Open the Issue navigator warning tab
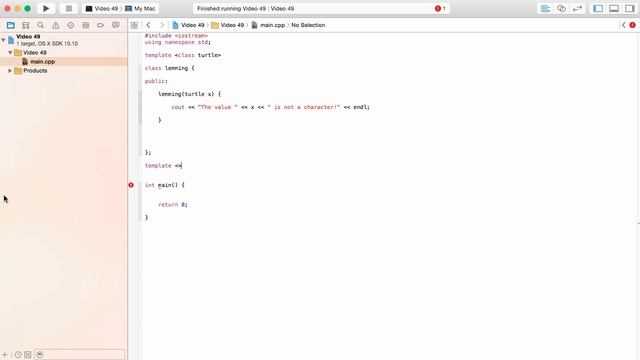This screenshot has height=360, width=640. 56,25
